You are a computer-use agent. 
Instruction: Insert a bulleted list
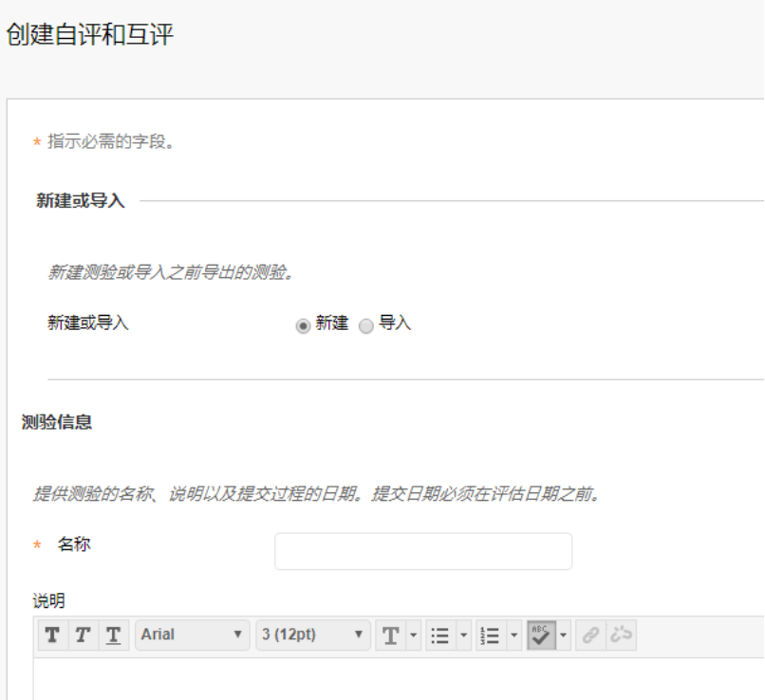pyautogui.click(x=439, y=635)
